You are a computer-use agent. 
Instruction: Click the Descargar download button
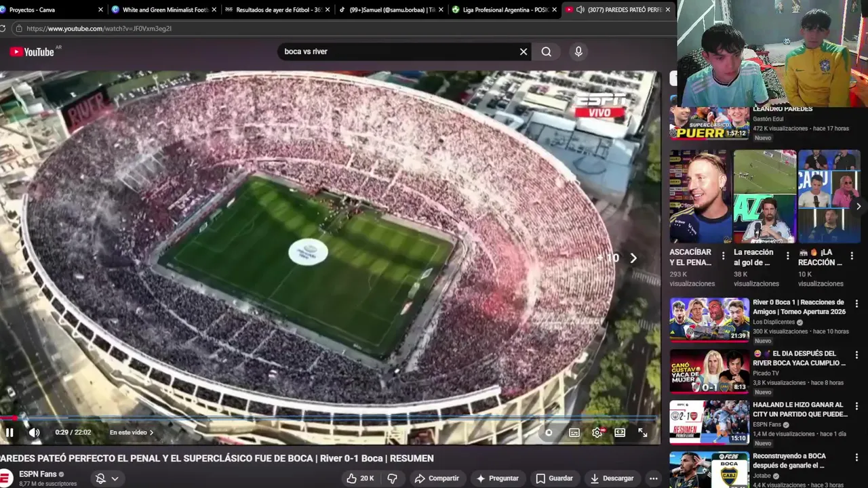coord(612,479)
